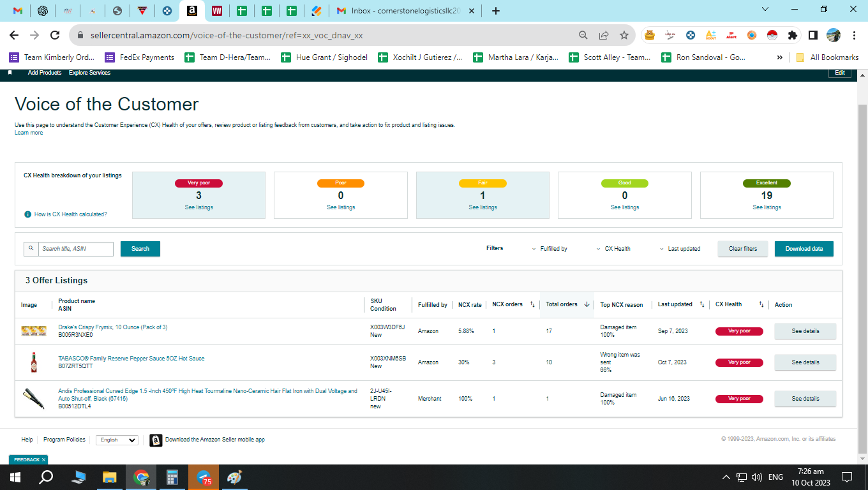Open the A+ Scout extension
This screenshot has height=490, width=868.
(x=710, y=35)
